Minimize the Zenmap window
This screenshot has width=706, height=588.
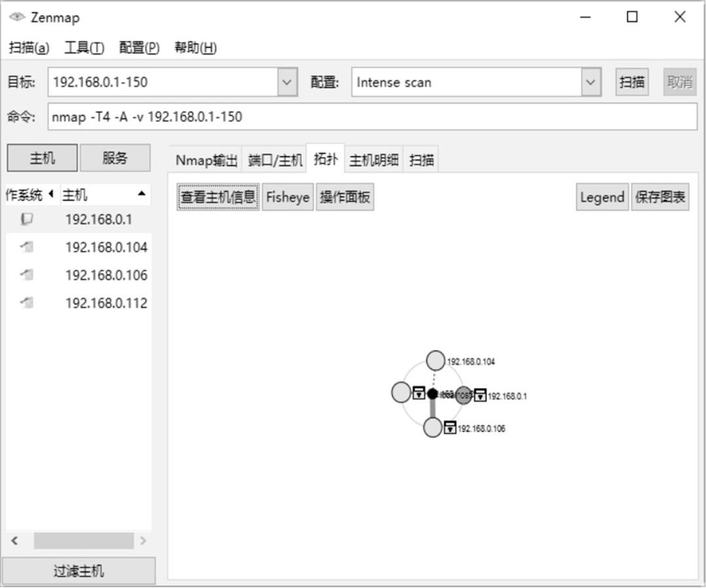click(585, 17)
